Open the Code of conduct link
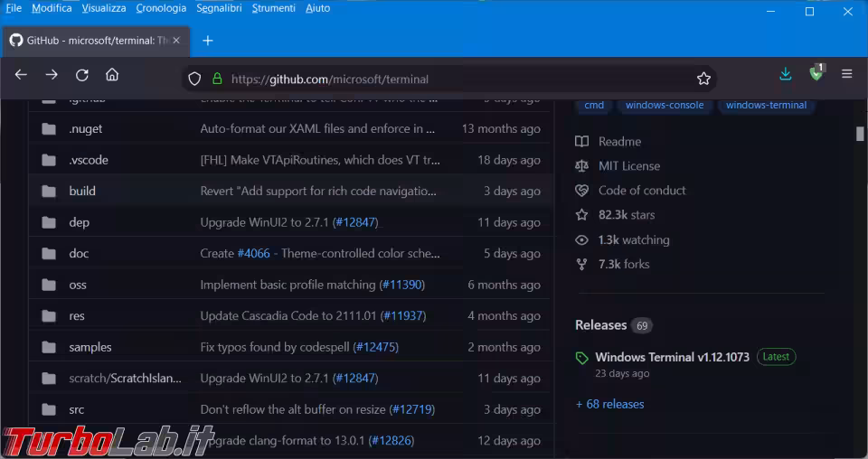868x459 pixels. click(642, 191)
